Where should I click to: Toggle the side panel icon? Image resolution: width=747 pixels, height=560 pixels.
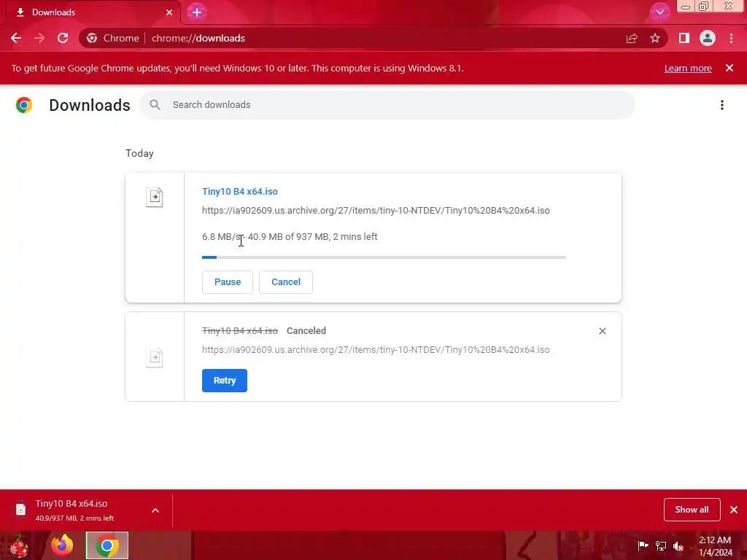pos(684,38)
